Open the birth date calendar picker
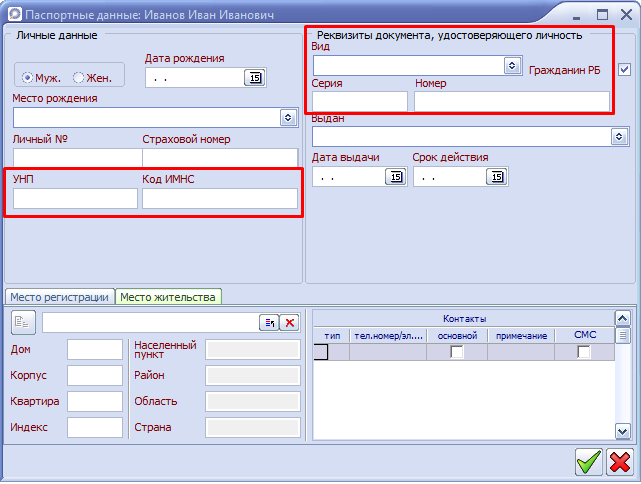Screen dimensions: 641x484 (254, 78)
